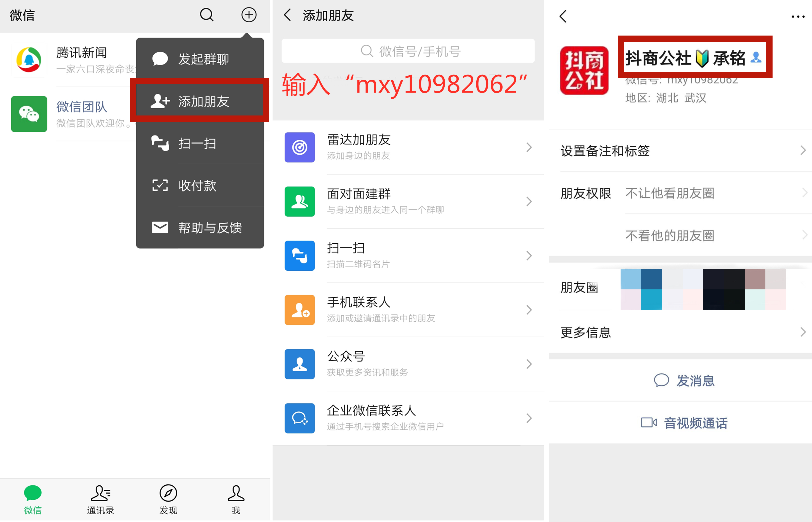Tap the 地区: 湖北 武汉 text

click(666, 98)
